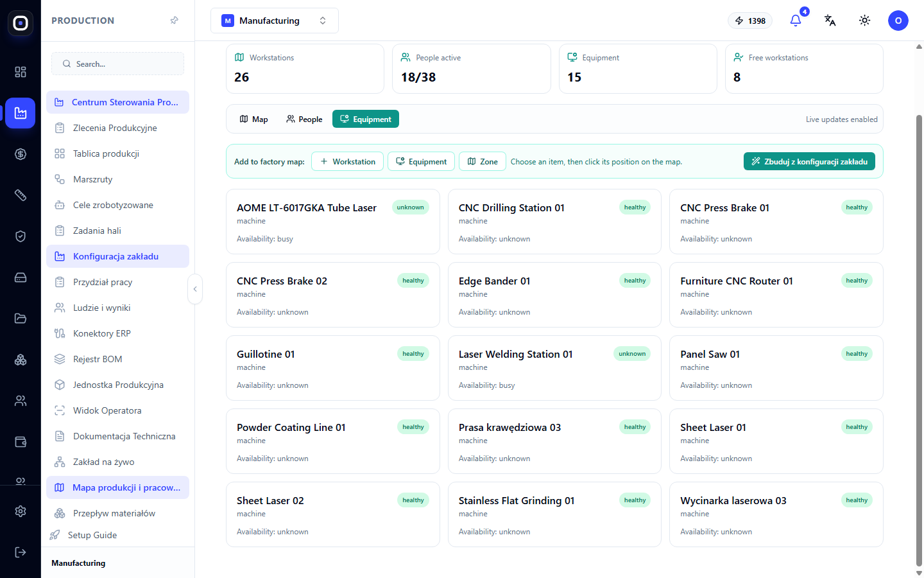Open Widok Operatora menu item
Image resolution: width=924 pixels, height=578 pixels.
(118, 410)
